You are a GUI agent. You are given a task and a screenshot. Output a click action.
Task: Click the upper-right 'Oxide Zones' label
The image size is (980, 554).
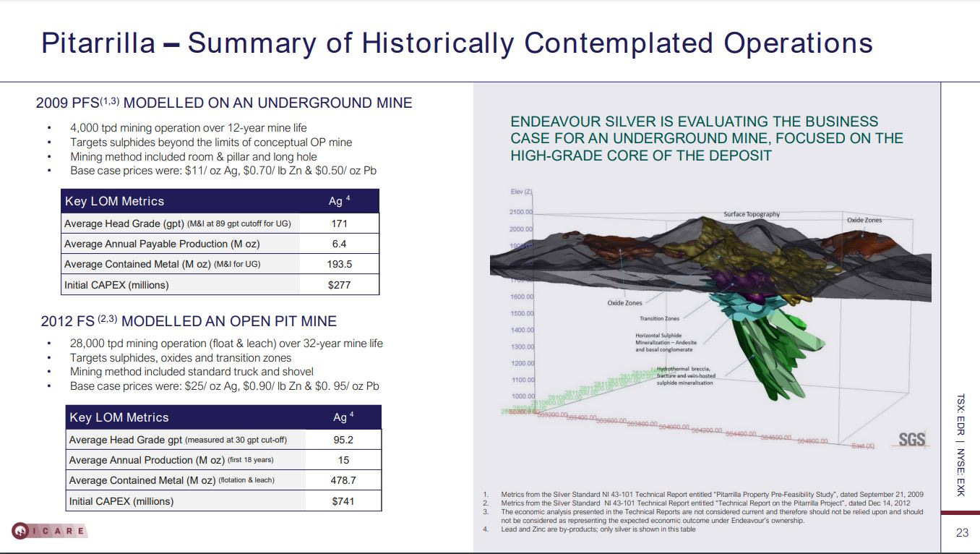coord(864,220)
